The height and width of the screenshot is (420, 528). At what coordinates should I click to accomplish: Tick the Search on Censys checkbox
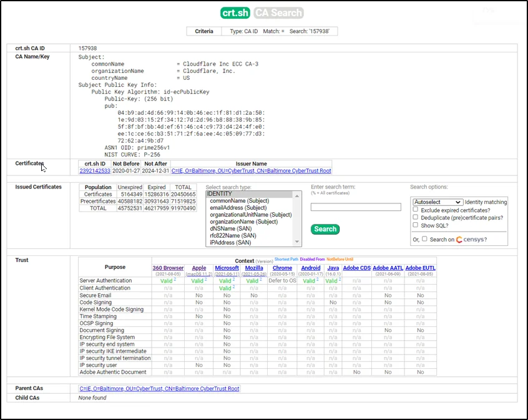(x=424, y=239)
